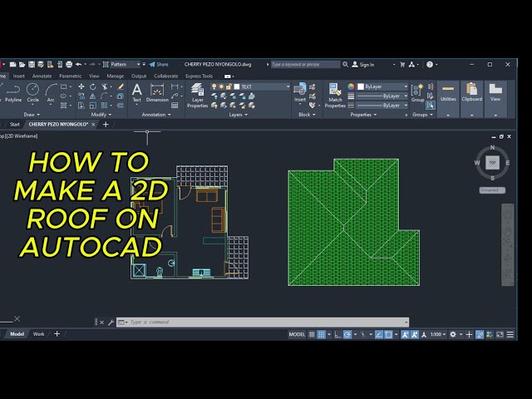Click the search magnifier icon
532x399 pixels.
coord(346,64)
